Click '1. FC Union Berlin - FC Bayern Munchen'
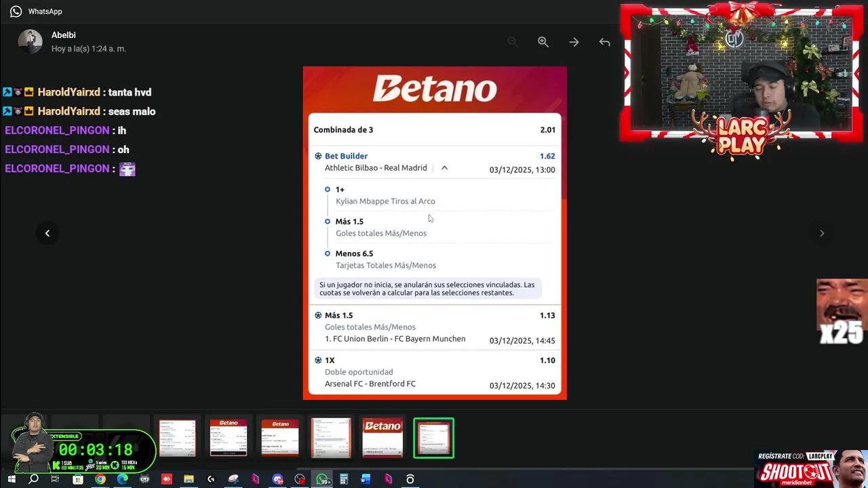 pyautogui.click(x=395, y=339)
